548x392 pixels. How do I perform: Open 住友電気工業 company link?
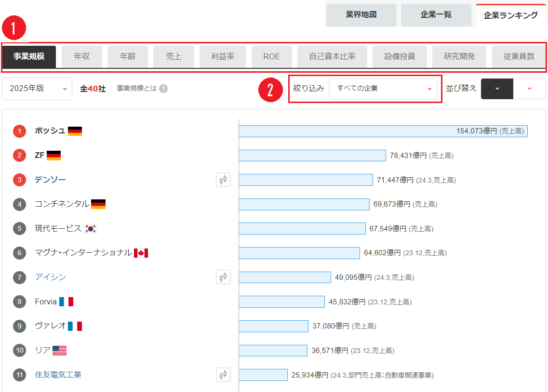tap(58, 375)
